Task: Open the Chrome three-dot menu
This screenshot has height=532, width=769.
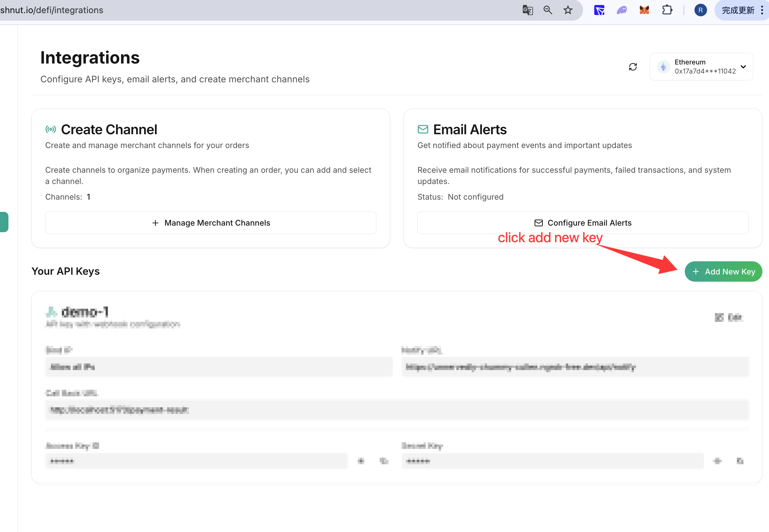Action: coord(762,10)
